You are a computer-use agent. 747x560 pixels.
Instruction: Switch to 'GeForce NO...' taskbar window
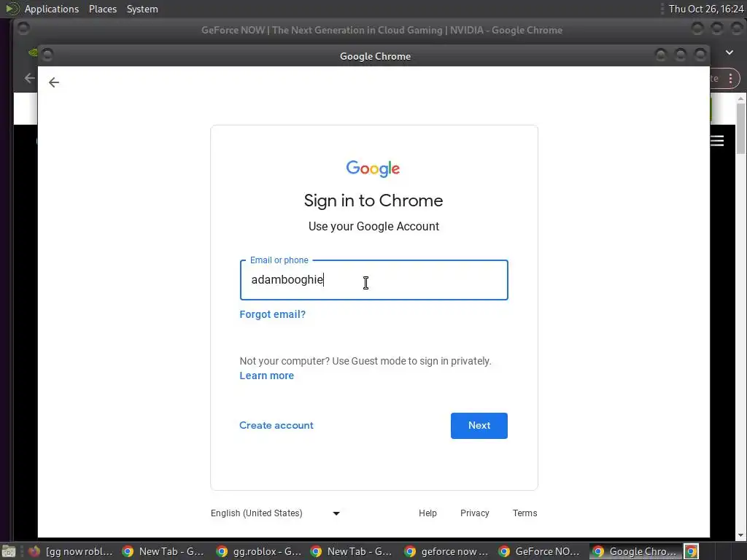541,551
